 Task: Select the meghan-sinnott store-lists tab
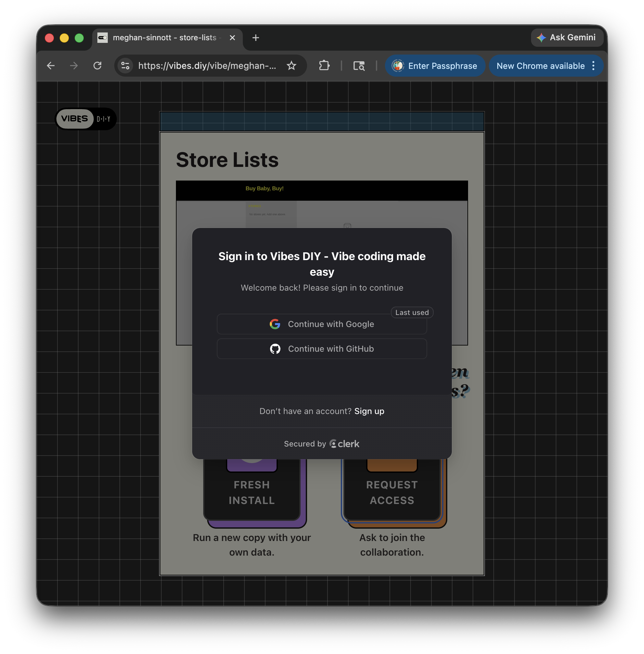point(167,38)
